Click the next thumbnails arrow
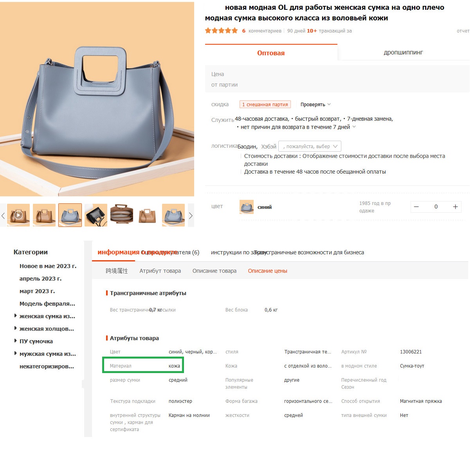 191,216
